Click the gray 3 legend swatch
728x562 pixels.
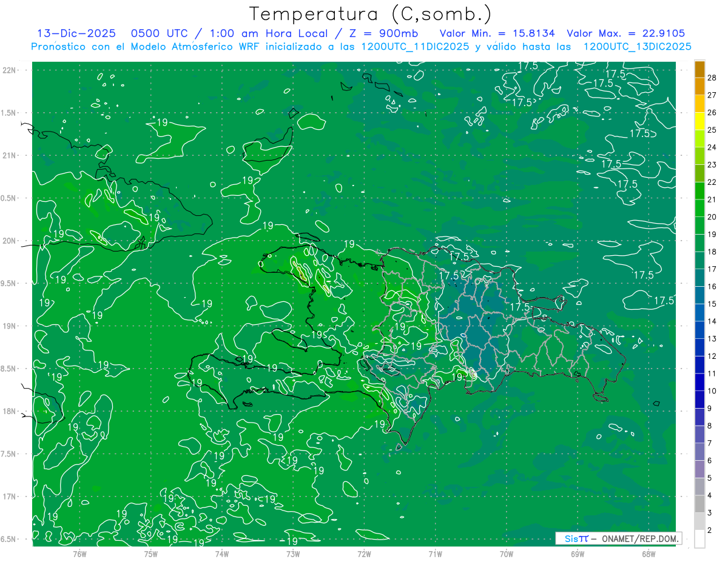(x=699, y=504)
